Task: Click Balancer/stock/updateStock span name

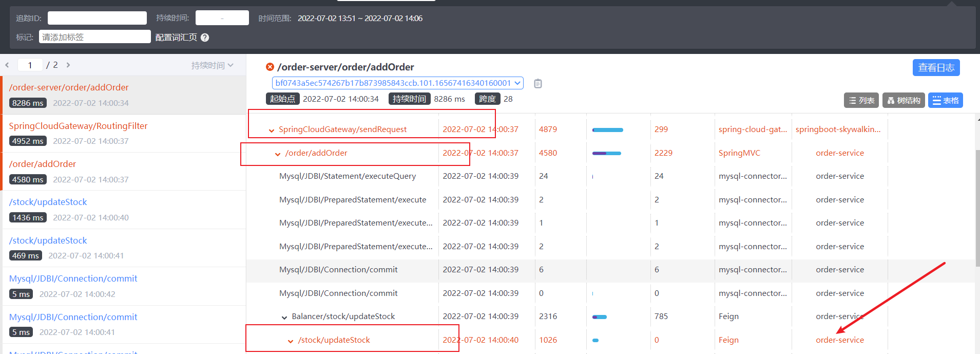Action: pyautogui.click(x=343, y=316)
